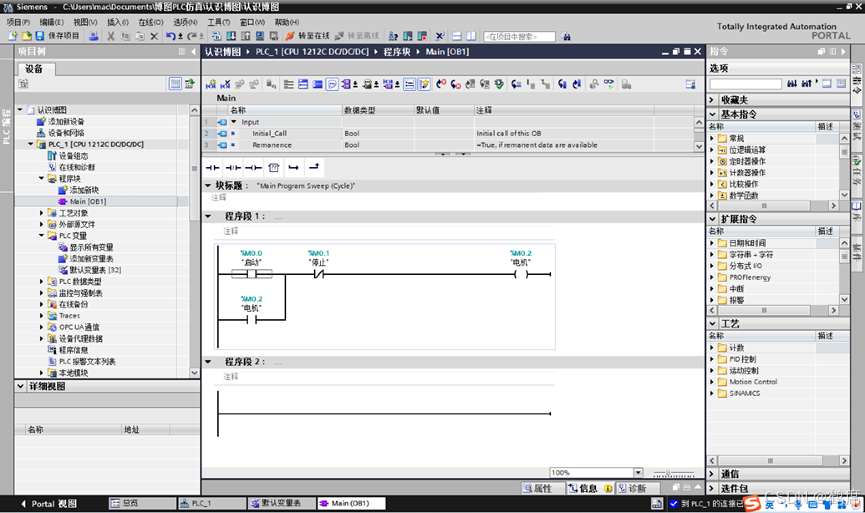
Task: Open the 在线(O) menu
Action: [x=151, y=22]
